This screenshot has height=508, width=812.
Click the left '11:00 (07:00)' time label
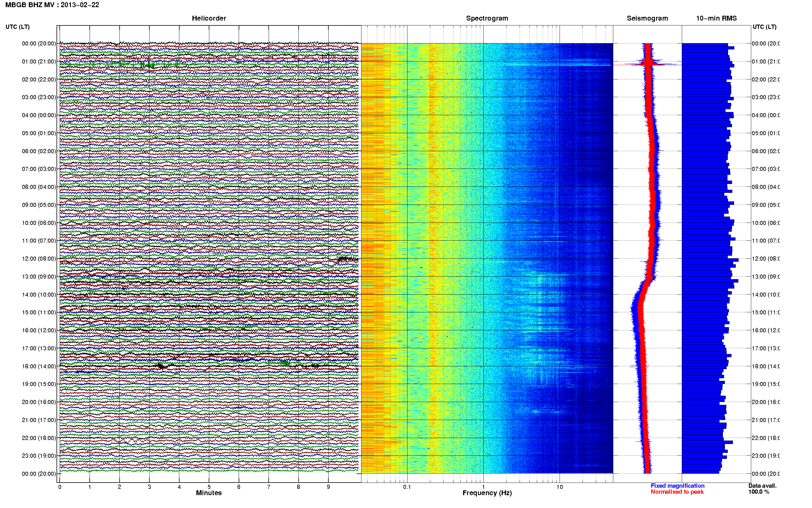pyautogui.click(x=39, y=241)
